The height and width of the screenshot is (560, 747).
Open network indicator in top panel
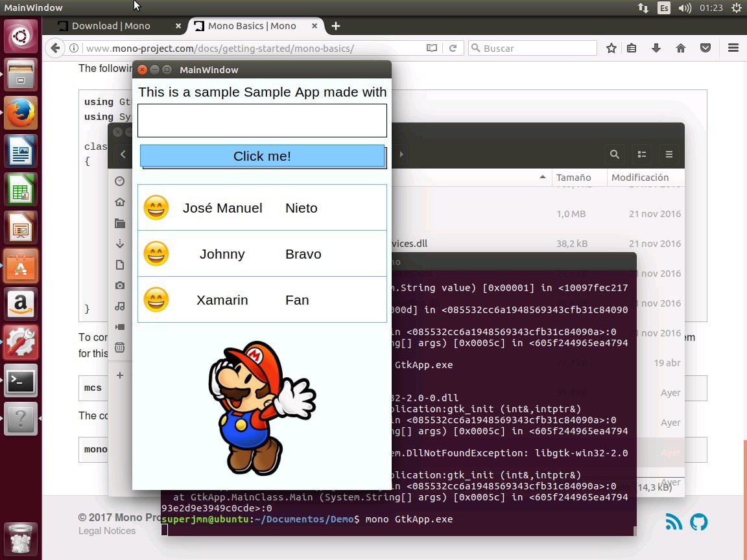tap(643, 8)
